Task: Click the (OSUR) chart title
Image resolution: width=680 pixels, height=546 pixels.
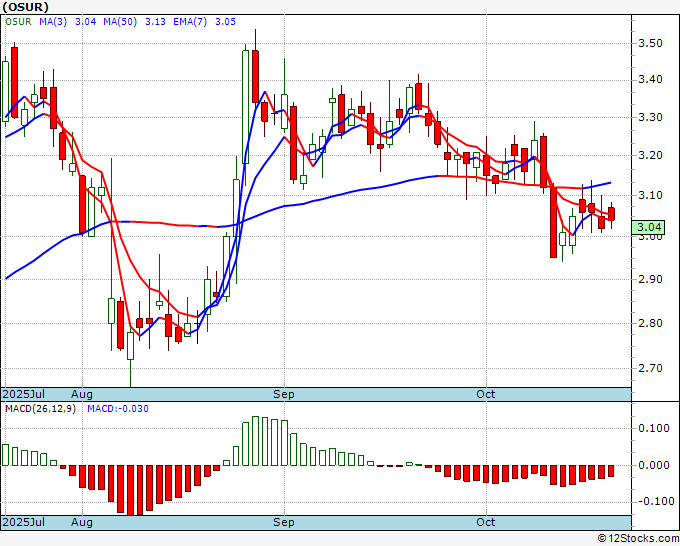Action: [x=26, y=7]
